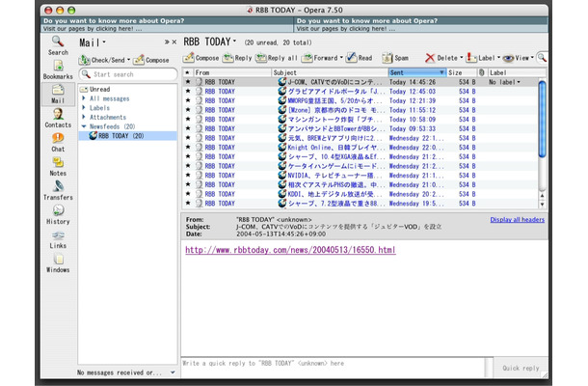This screenshot has width=588, height=386.
Task: Open the Bookmarks panel
Action: click(58, 69)
